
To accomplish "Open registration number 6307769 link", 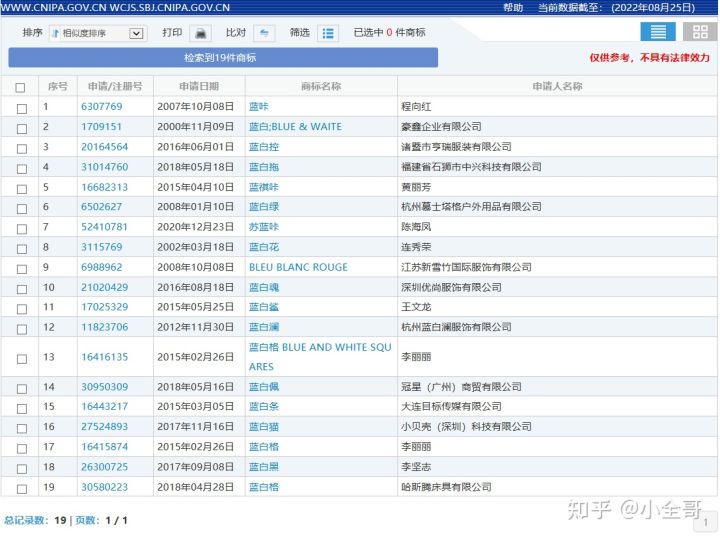I will click(102, 107).
